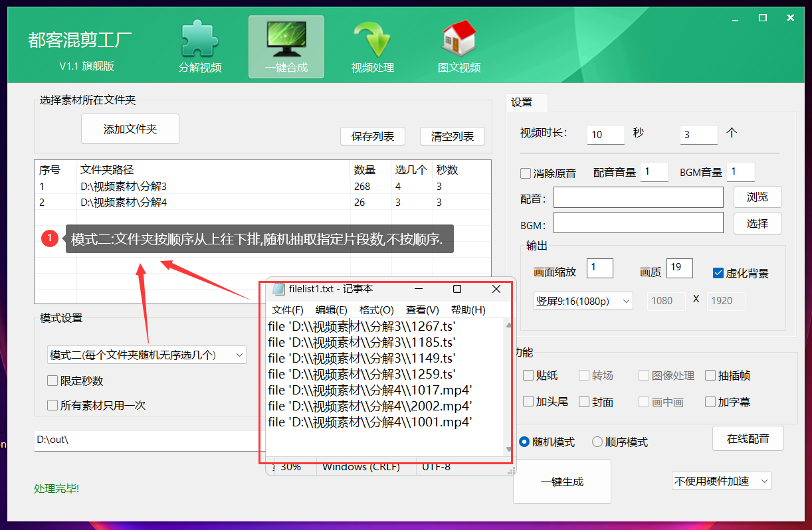Switch to the 设置 tab
Image resolution: width=812 pixels, height=530 pixels.
[527, 102]
